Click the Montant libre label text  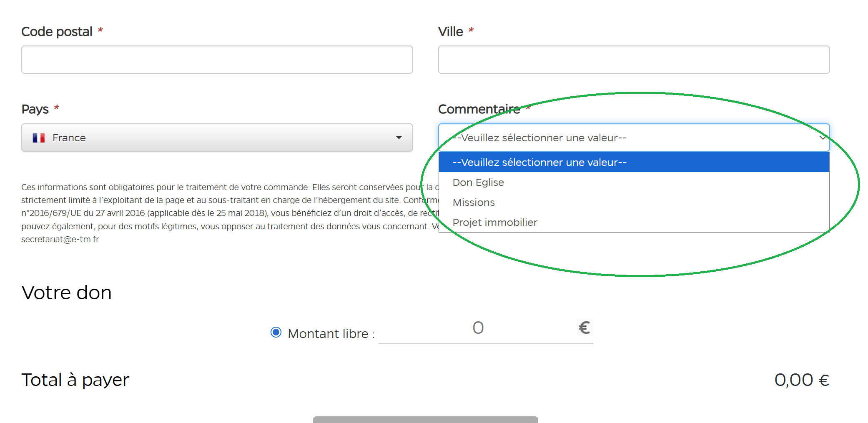[x=328, y=334]
